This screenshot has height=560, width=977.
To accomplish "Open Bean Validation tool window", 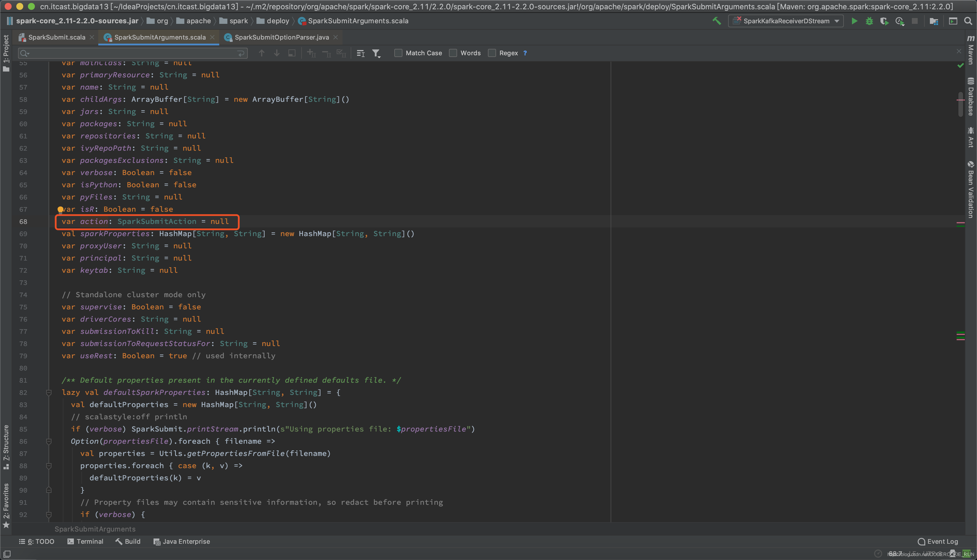I will point(971,189).
